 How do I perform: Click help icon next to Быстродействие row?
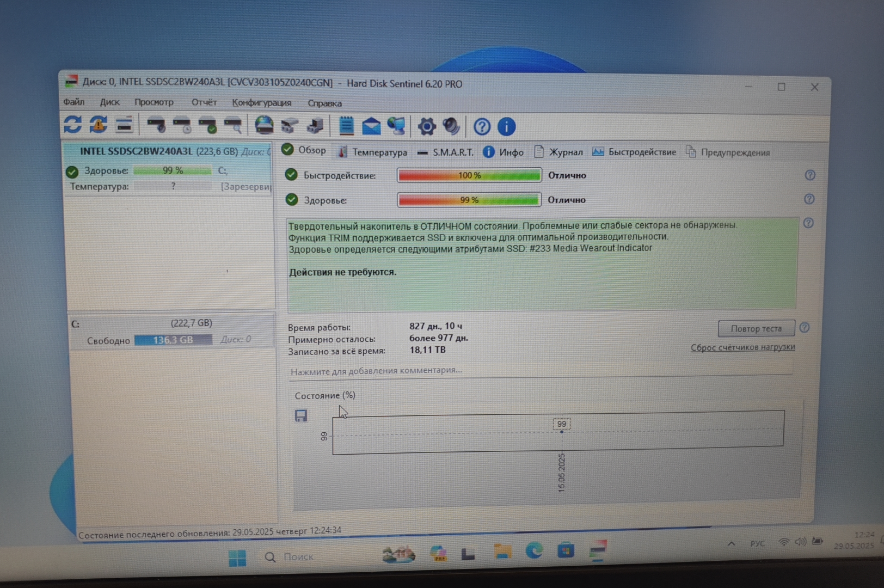(810, 175)
